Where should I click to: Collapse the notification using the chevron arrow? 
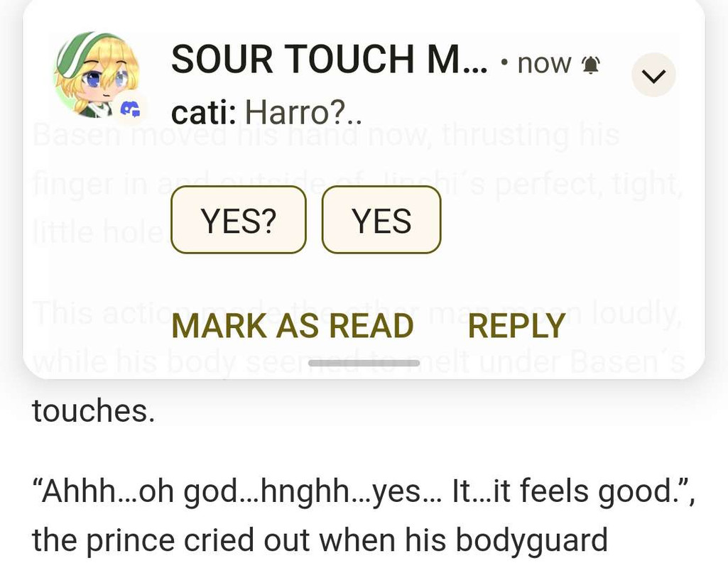tap(653, 75)
